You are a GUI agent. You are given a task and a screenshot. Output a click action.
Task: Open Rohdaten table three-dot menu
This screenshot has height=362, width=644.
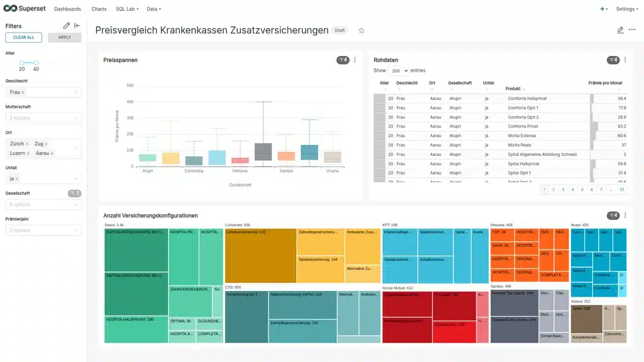[625, 60]
